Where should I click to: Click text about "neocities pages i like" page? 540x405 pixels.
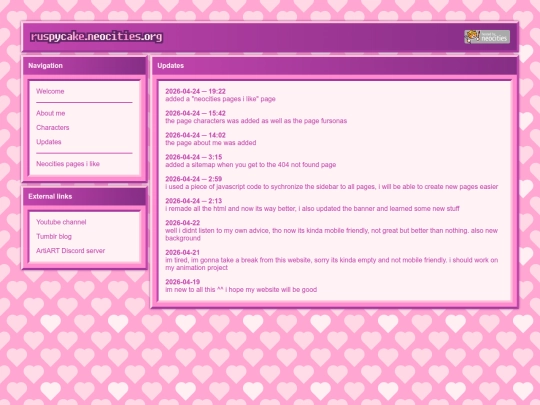(220, 99)
